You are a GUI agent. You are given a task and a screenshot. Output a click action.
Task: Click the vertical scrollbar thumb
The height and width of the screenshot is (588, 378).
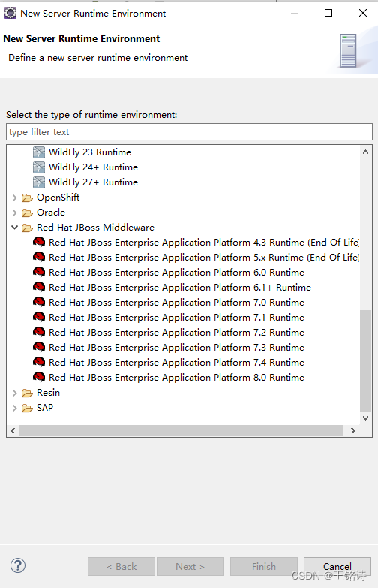click(x=366, y=360)
